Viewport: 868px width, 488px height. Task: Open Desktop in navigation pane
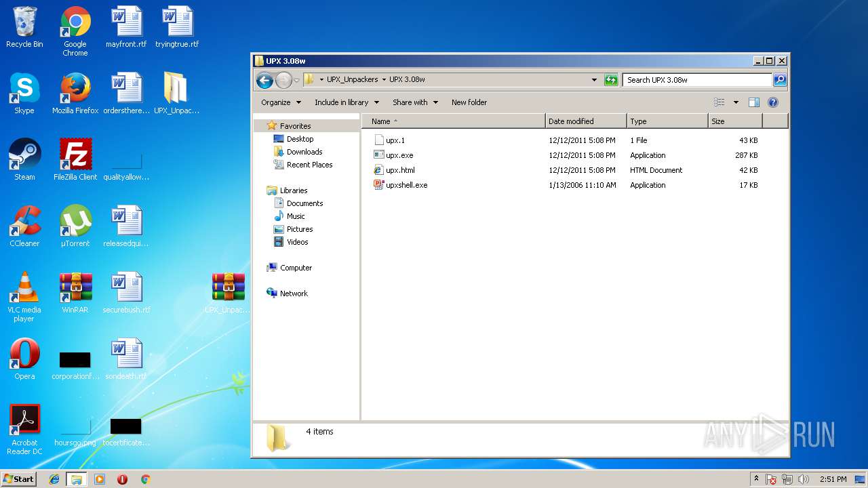tap(300, 139)
